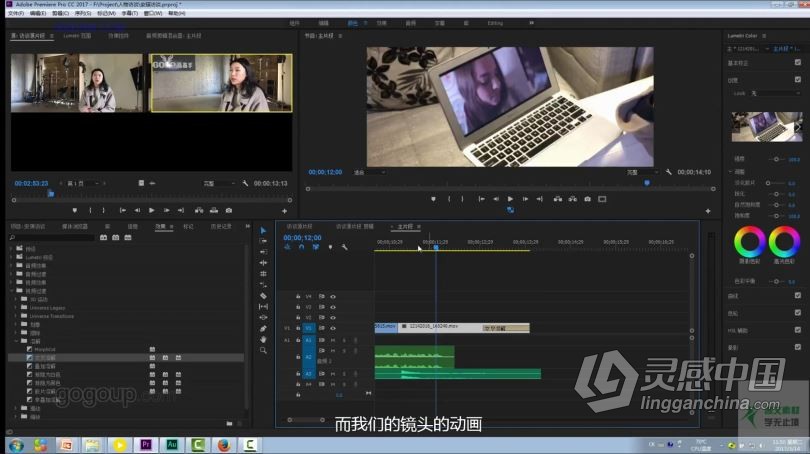Viewport: 810px width, 454px height.
Task: Toggle V4 track lock
Action: 298,296
